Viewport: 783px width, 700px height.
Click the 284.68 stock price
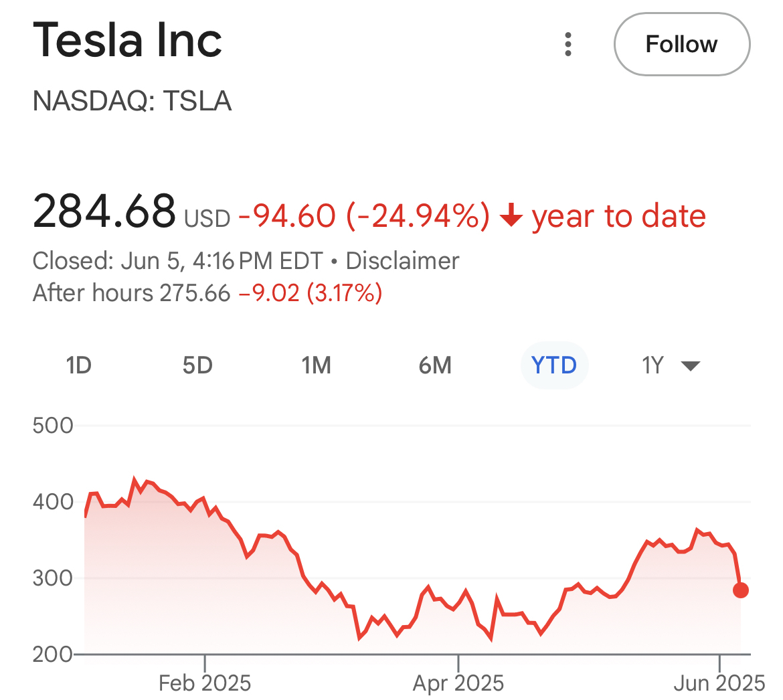pos(104,211)
